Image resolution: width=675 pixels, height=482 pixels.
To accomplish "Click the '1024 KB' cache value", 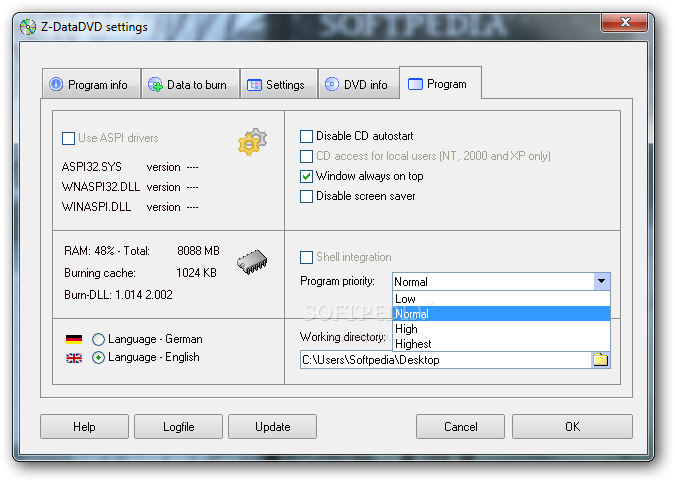I will pos(196,273).
